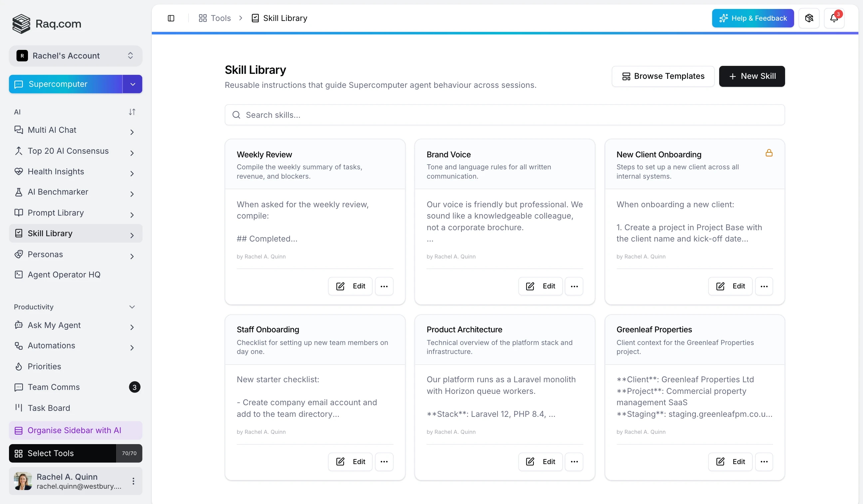
Task: Expand the Multi AI Chat submenu
Action: pyautogui.click(x=132, y=132)
